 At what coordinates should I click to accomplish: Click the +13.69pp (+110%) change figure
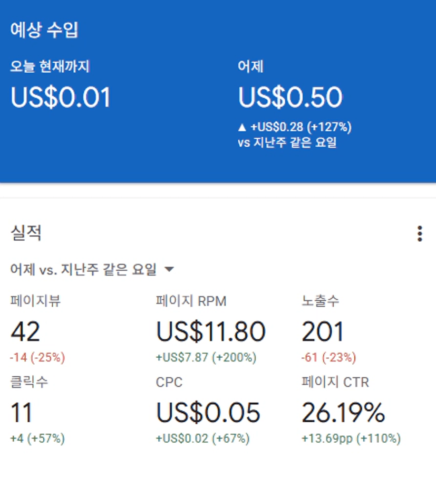(351, 438)
